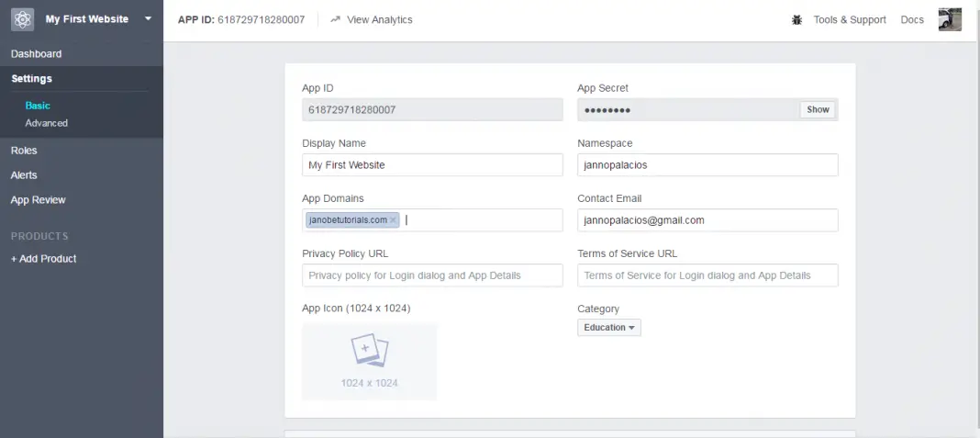Click the + Add Product link
The height and width of the screenshot is (438, 980).
(44, 259)
